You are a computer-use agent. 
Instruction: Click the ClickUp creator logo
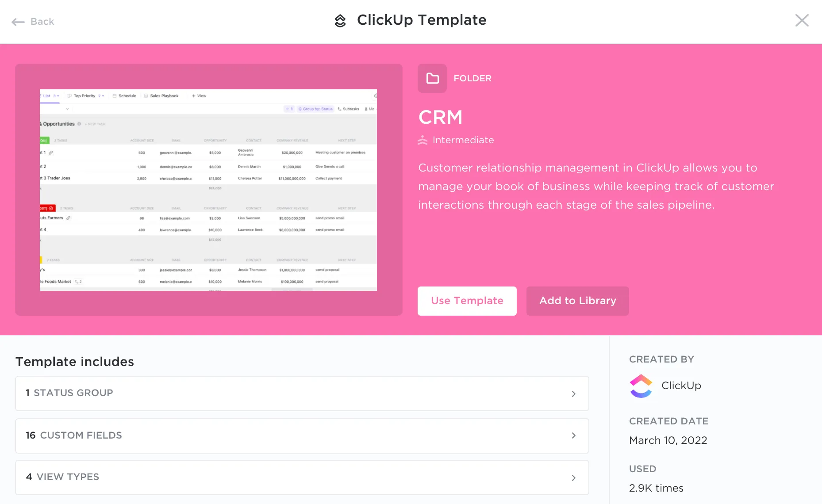tap(641, 386)
